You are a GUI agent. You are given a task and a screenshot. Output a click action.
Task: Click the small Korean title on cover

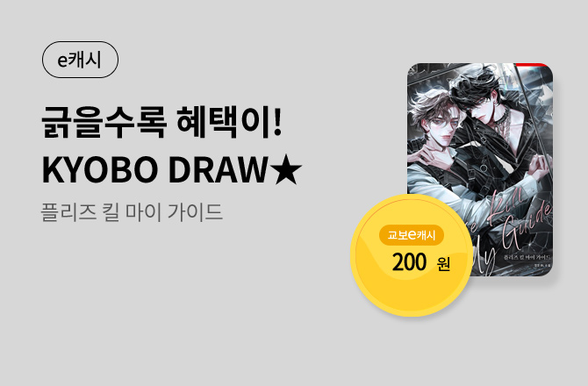[x=527, y=258]
